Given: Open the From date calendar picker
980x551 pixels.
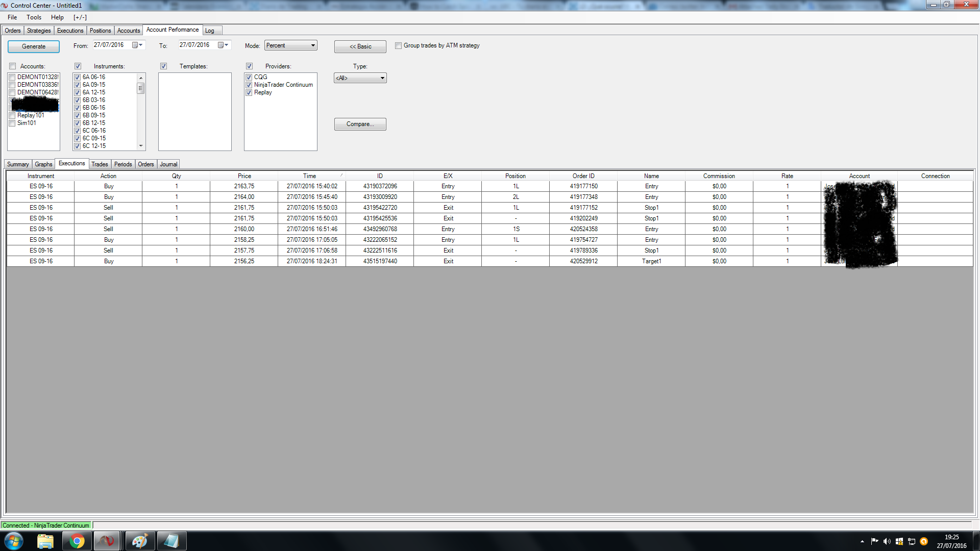Looking at the screenshot, I should (137, 45).
